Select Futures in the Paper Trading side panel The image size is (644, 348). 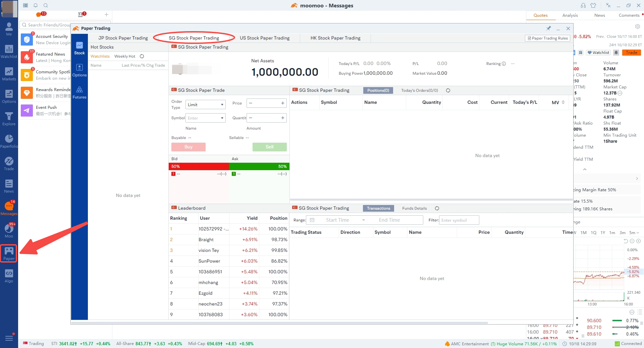[79, 93]
